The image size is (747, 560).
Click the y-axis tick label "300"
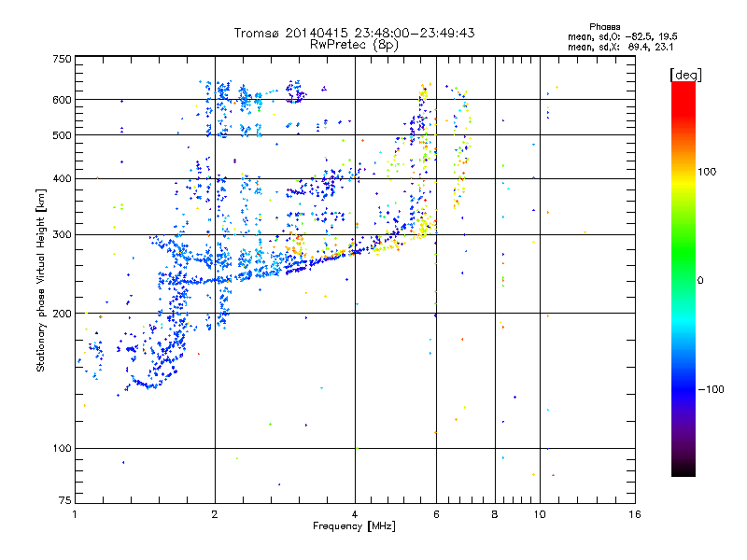63,234
